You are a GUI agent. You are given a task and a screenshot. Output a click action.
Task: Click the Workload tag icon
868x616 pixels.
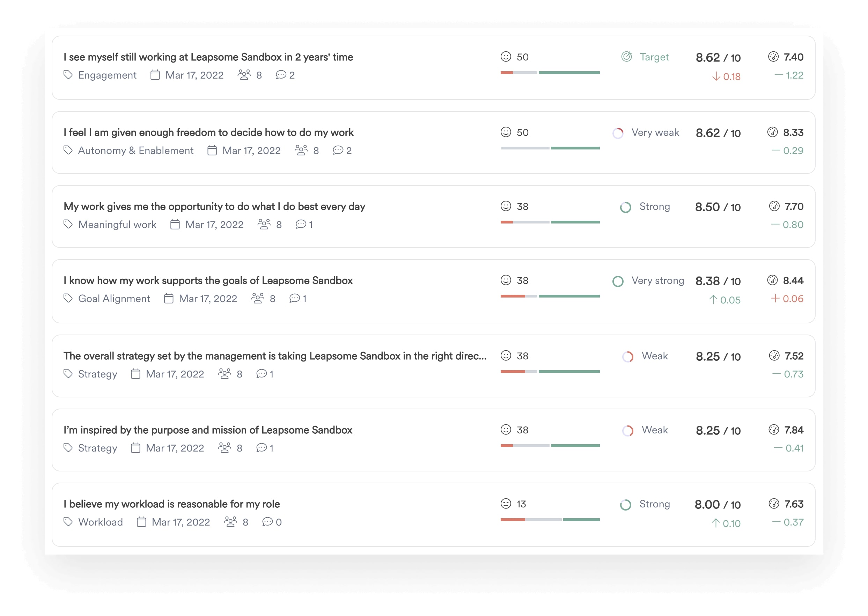(x=68, y=522)
